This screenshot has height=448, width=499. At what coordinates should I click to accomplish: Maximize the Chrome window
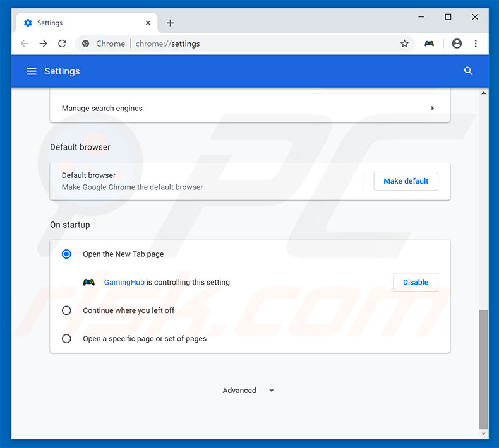click(x=448, y=17)
